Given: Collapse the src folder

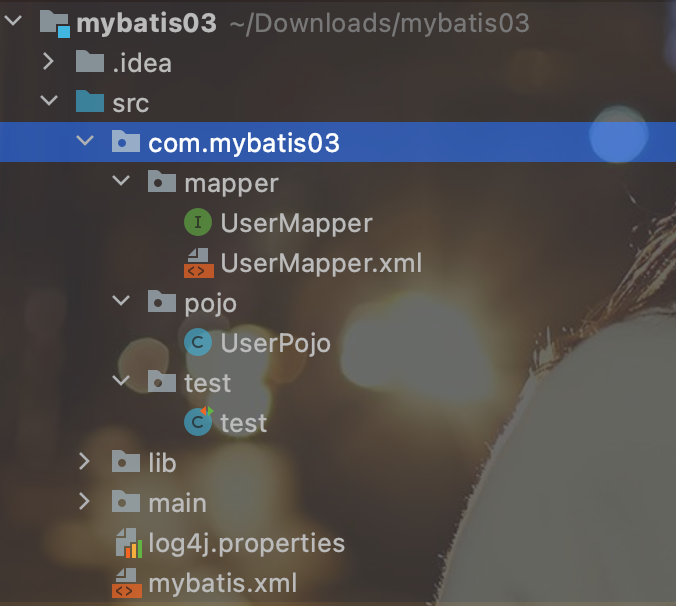Looking at the screenshot, I should (49, 100).
